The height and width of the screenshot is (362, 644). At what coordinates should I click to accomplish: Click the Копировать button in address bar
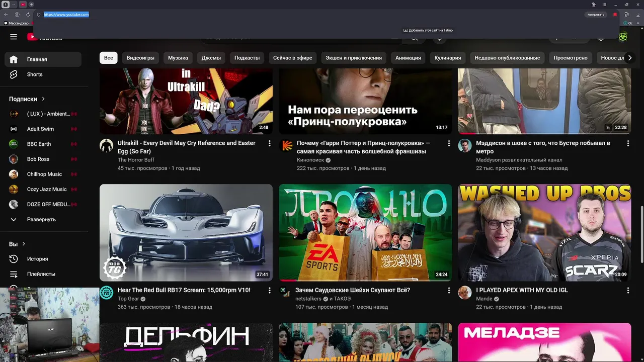pos(596,15)
